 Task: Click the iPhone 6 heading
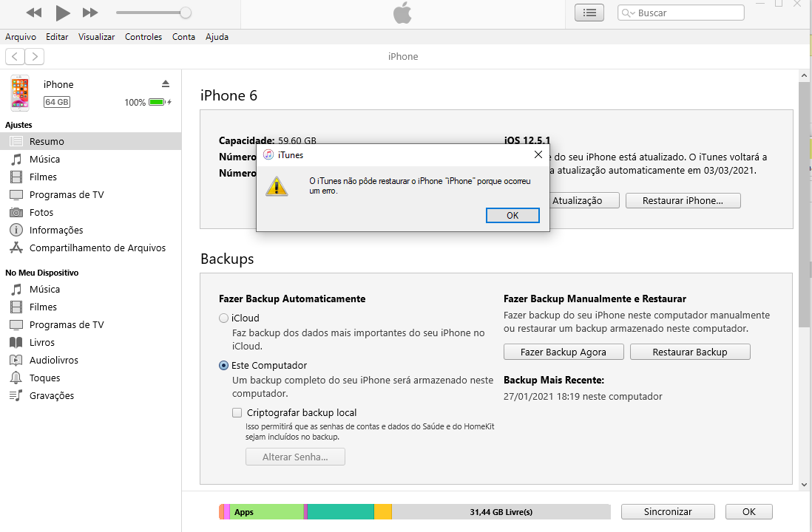tap(229, 95)
